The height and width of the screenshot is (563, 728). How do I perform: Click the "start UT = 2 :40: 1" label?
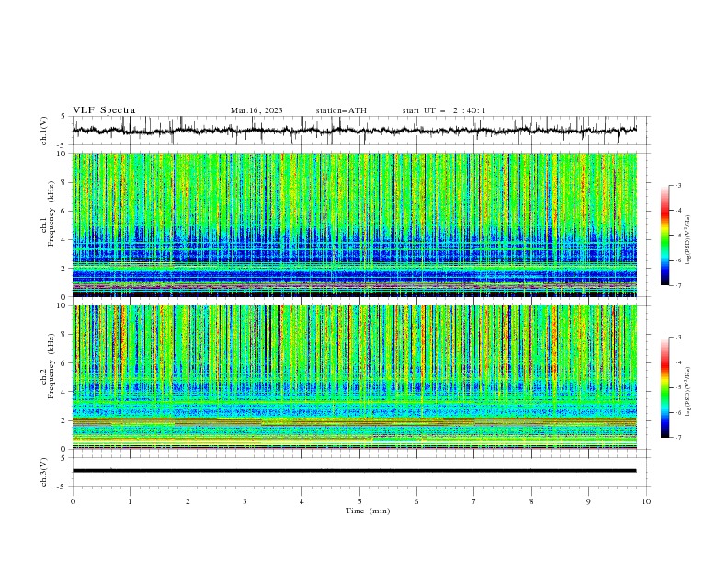click(444, 110)
